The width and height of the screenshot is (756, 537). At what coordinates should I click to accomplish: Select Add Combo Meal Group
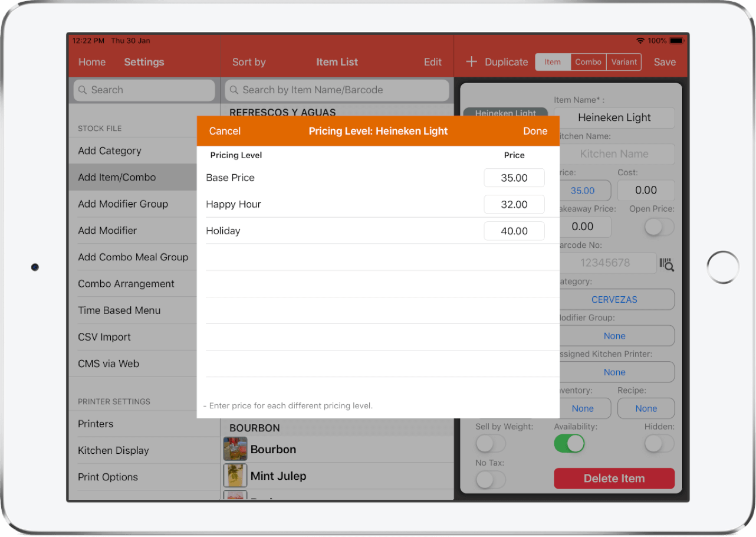(133, 257)
